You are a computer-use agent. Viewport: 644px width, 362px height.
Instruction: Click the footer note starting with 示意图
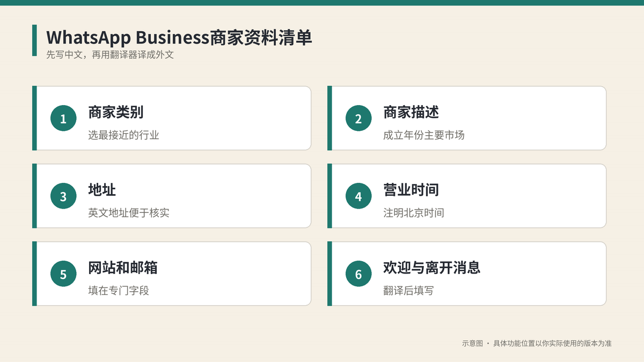(x=537, y=343)
